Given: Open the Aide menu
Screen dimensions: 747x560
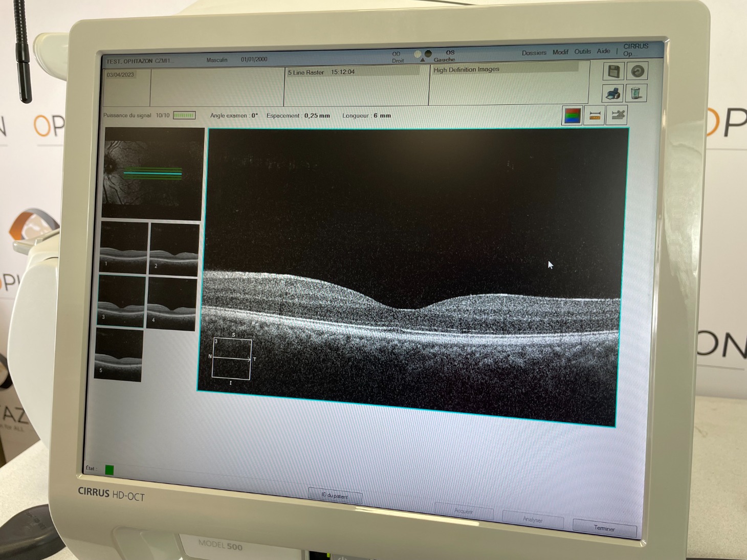Looking at the screenshot, I should 603,51.
